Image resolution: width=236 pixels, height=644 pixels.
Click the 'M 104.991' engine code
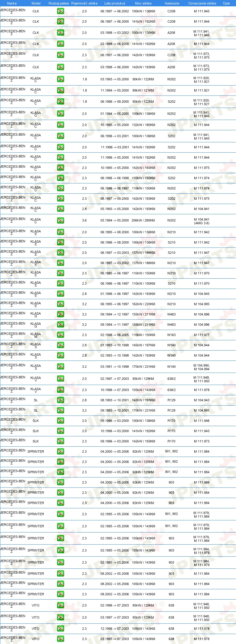click(202, 410)
